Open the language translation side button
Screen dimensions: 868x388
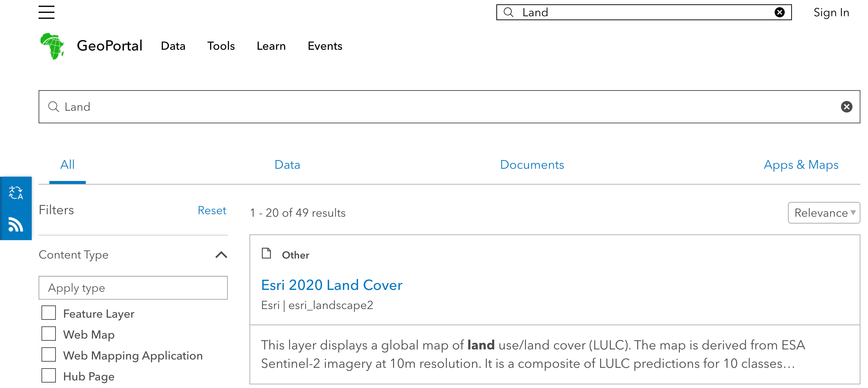pyautogui.click(x=16, y=193)
